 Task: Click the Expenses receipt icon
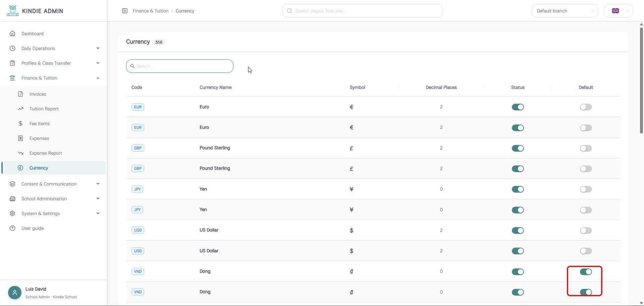(x=20, y=138)
